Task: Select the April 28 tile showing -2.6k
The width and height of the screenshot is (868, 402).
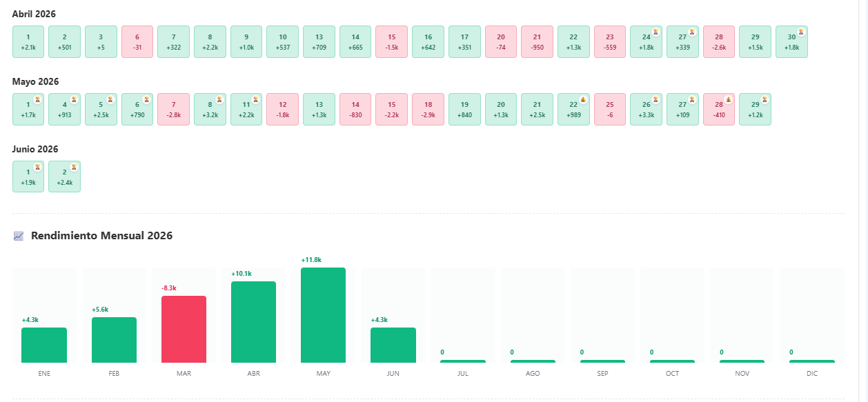Action: [719, 41]
